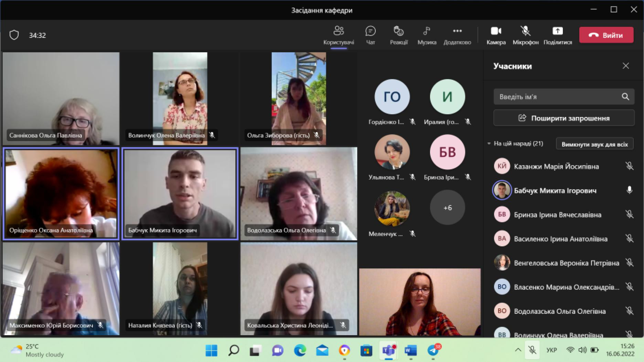Screen dimensions: 644x362
Task: Select participant Власенко Марина Олександрівна
Action: point(564,287)
